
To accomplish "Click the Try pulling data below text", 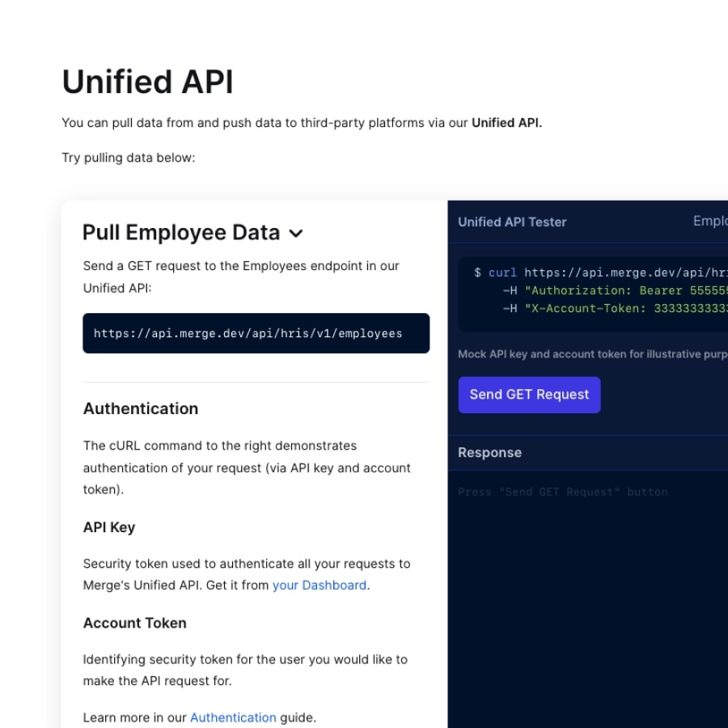I will (x=129, y=158).
